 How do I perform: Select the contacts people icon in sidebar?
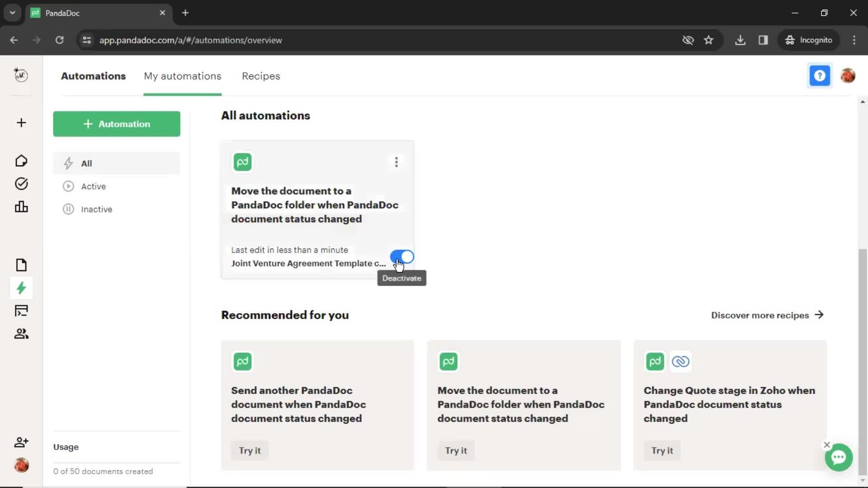pyautogui.click(x=21, y=333)
